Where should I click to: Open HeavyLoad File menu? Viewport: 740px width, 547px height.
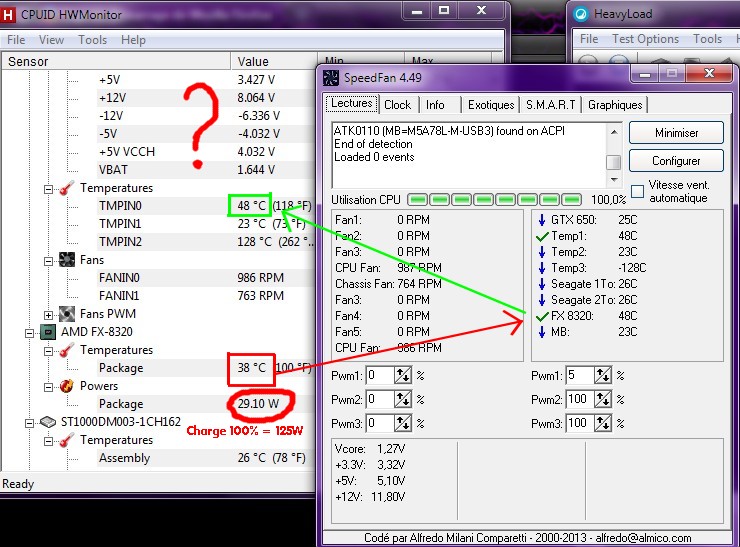click(x=589, y=39)
